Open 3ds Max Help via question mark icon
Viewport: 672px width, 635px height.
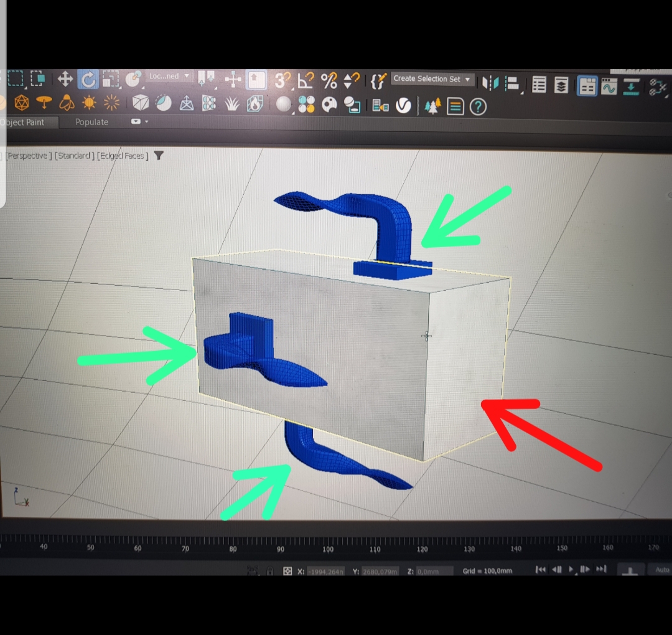[478, 106]
